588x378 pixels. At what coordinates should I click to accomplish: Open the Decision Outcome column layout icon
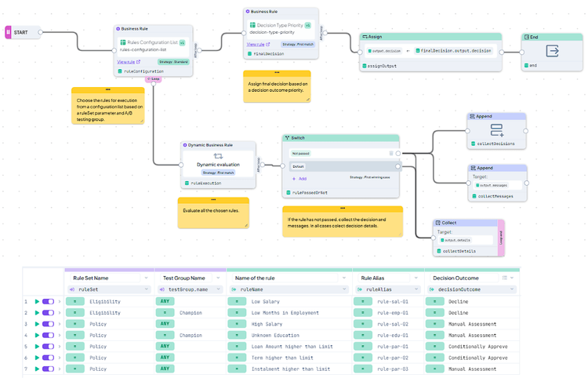504,278
